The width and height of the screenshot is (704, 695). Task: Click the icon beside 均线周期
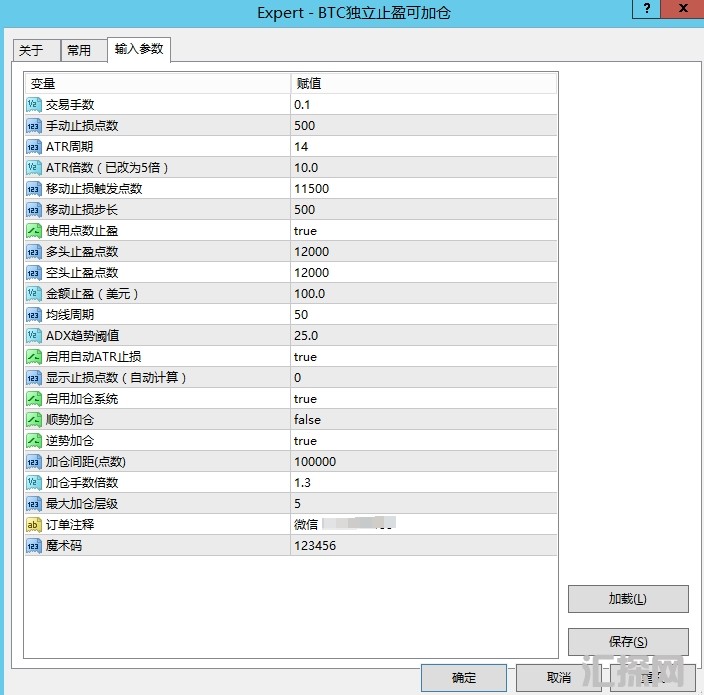pyautogui.click(x=34, y=315)
